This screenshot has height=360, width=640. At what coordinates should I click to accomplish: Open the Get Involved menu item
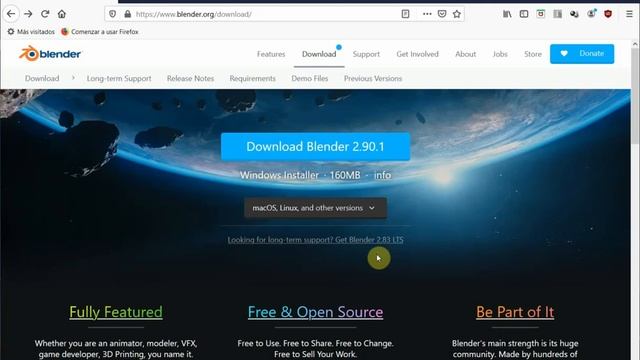coord(417,54)
